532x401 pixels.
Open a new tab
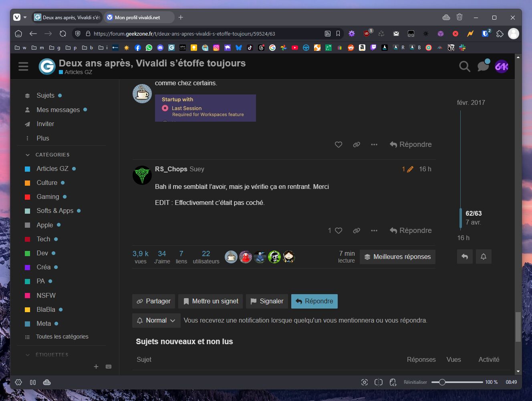click(x=181, y=17)
